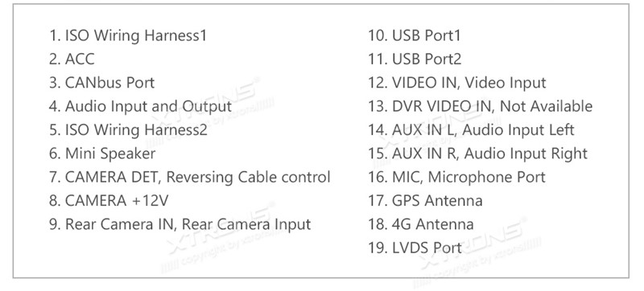Select the Mini Speaker item
This screenshot has height=291, width=644.
click(x=102, y=154)
